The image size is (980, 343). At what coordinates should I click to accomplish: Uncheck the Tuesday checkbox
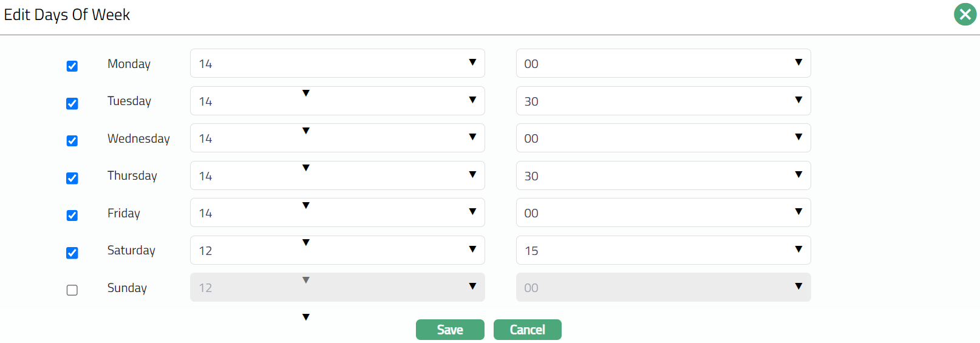[x=72, y=104]
